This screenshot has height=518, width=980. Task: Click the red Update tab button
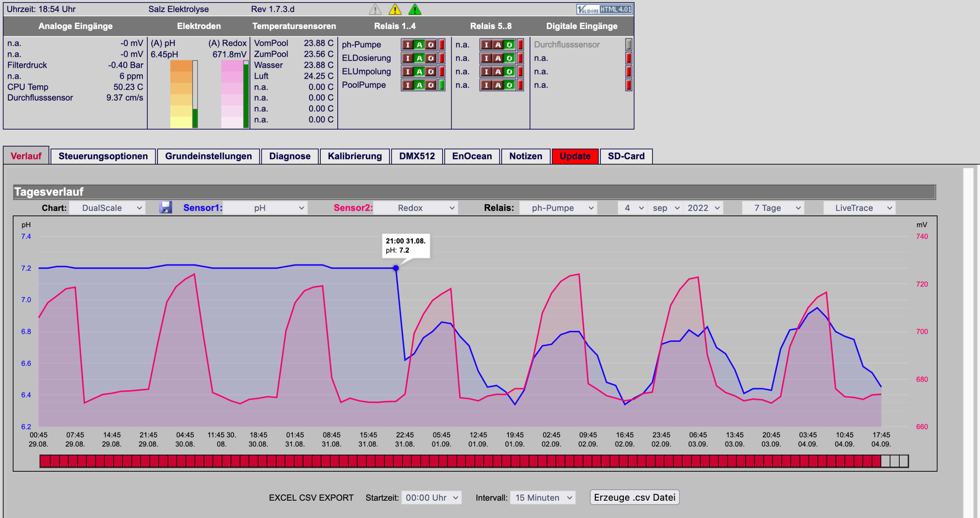pos(575,156)
